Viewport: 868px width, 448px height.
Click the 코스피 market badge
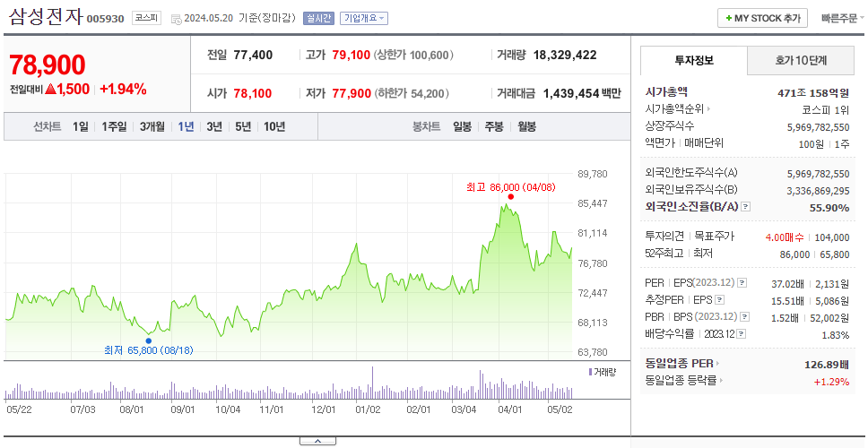point(146,18)
